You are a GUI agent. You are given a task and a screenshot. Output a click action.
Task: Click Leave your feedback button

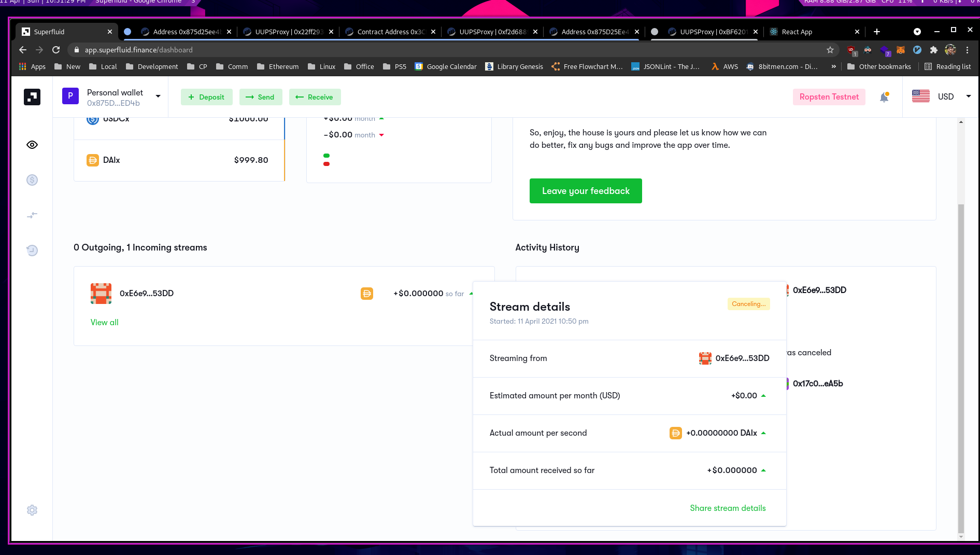point(586,191)
